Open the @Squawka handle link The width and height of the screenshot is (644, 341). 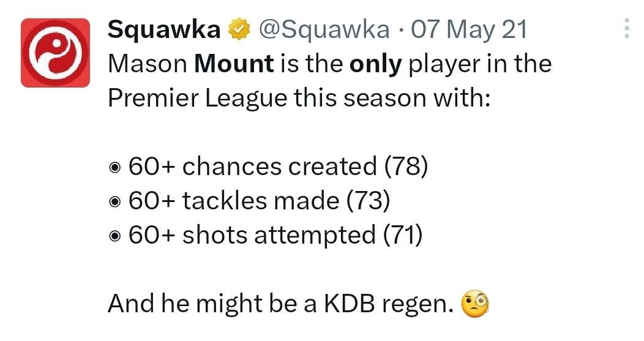click(324, 29)
